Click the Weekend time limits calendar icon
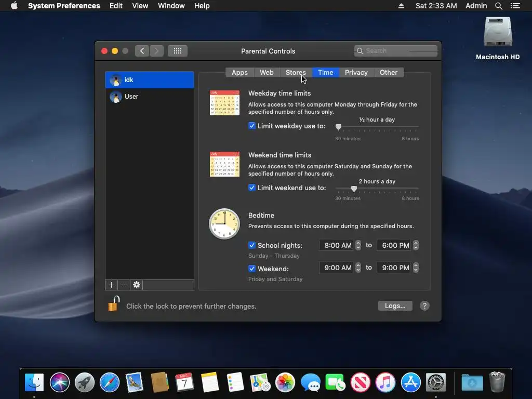Screen dimensions: 532x399 pyautogui.click(x=224, y=164)
